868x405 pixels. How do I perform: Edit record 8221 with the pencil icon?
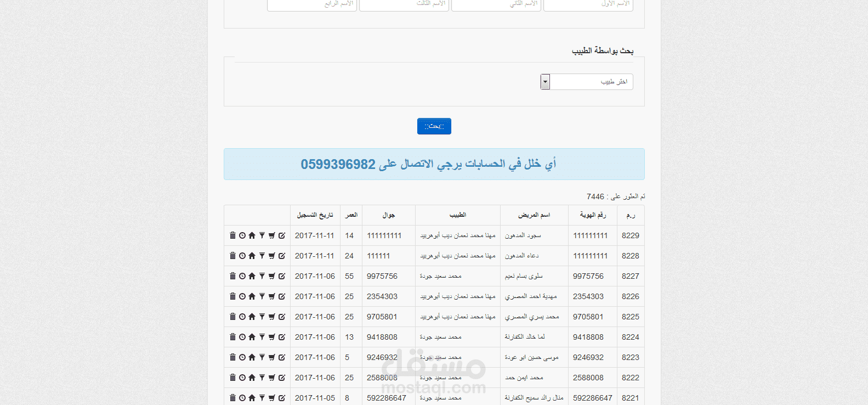282,398
